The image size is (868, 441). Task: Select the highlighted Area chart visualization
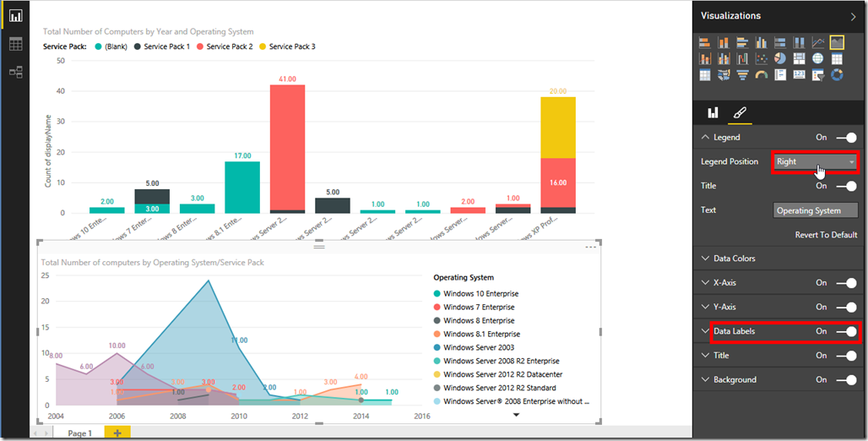pyautogui.click(x=837, y=42)
